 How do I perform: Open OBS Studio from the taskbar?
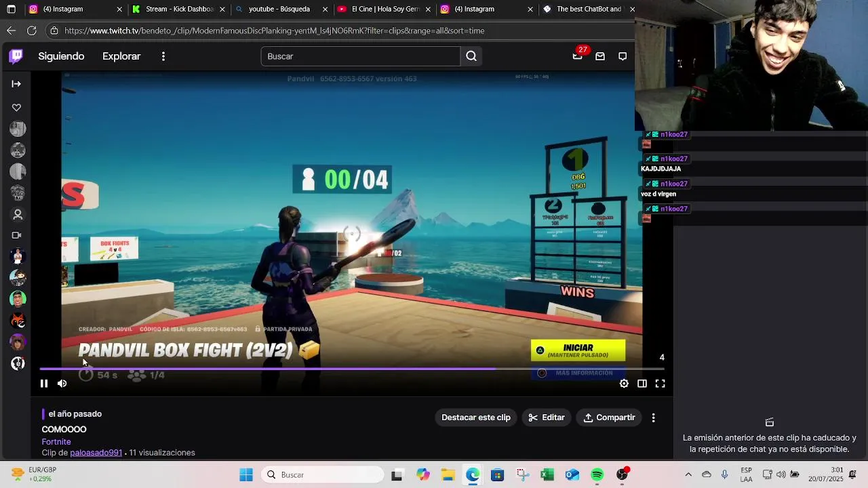pos(622,475)
